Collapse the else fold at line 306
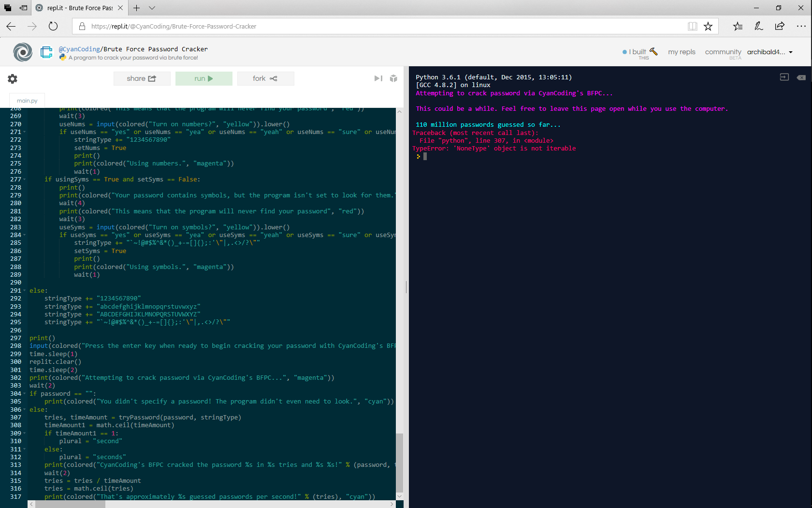 25,410
